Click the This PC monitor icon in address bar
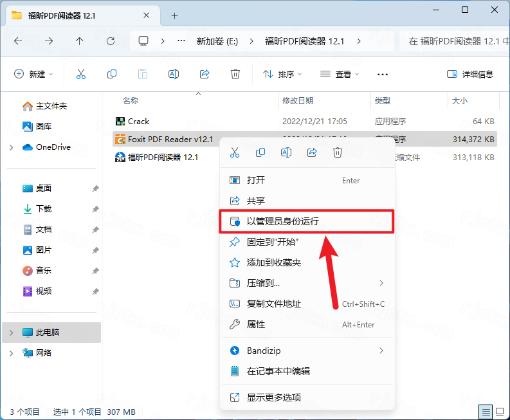The width and height of the screenshot is (510, 420). (x=143, y=41)
